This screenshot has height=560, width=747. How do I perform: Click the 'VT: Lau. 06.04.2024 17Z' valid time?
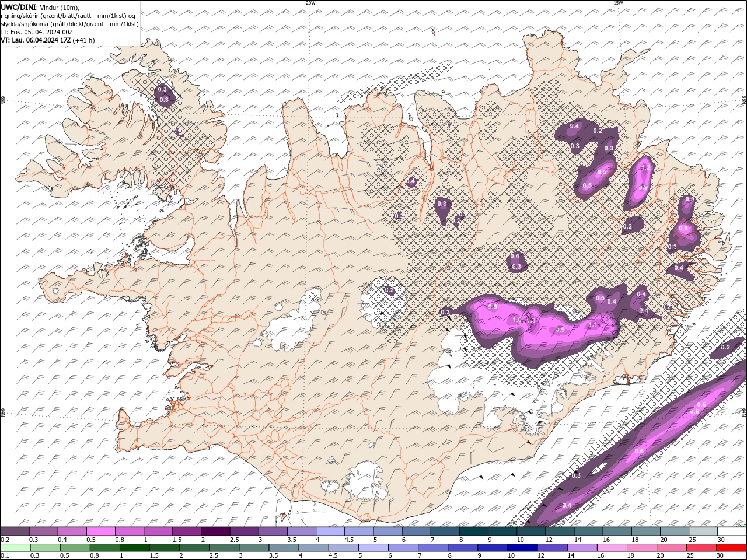point(36,40)
